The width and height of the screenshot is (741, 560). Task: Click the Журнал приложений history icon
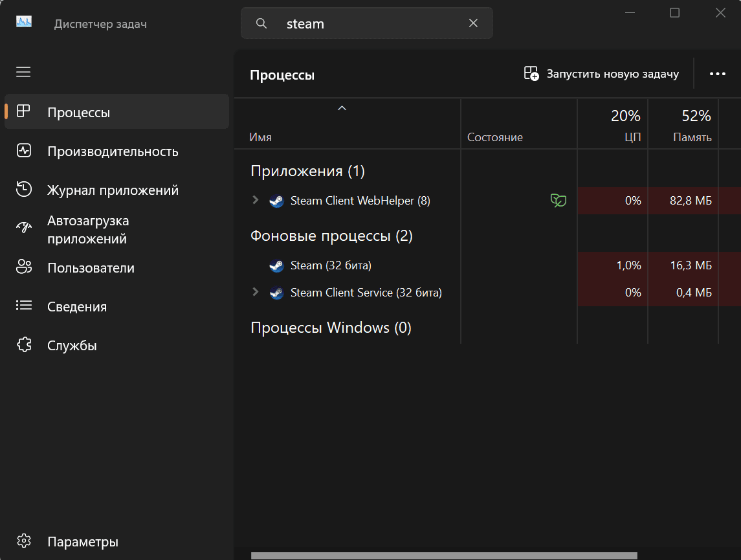24,189
